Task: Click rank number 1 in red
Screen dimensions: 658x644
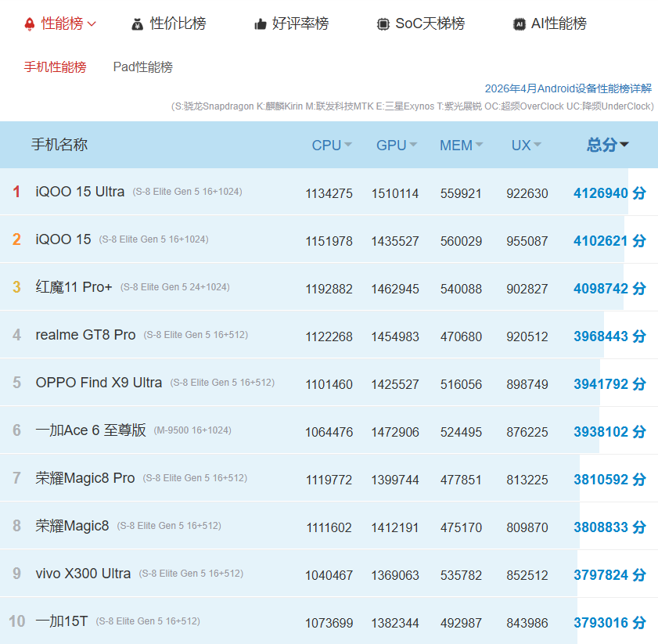Action: (16, 192)
